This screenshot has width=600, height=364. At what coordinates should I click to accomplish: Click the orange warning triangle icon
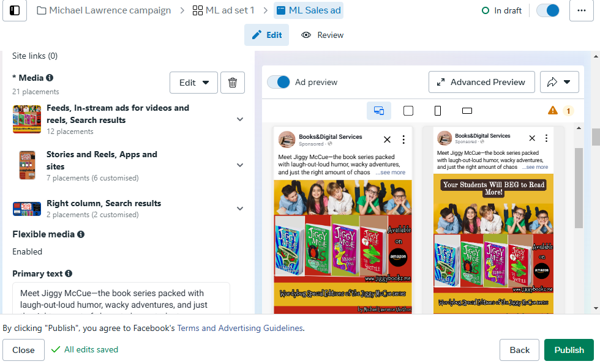[553, 111]
